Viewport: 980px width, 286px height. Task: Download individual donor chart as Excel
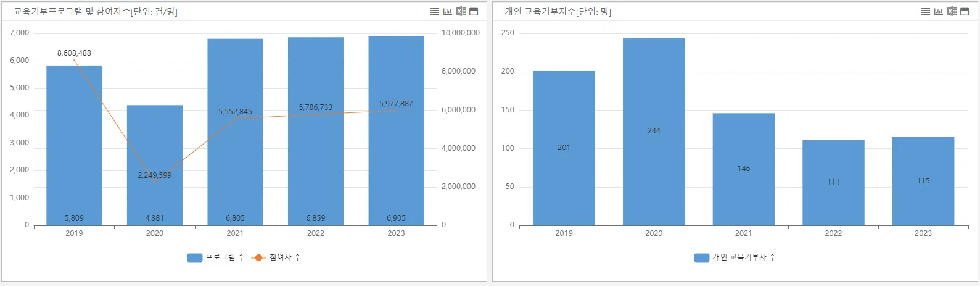click(x=952, y=12)
